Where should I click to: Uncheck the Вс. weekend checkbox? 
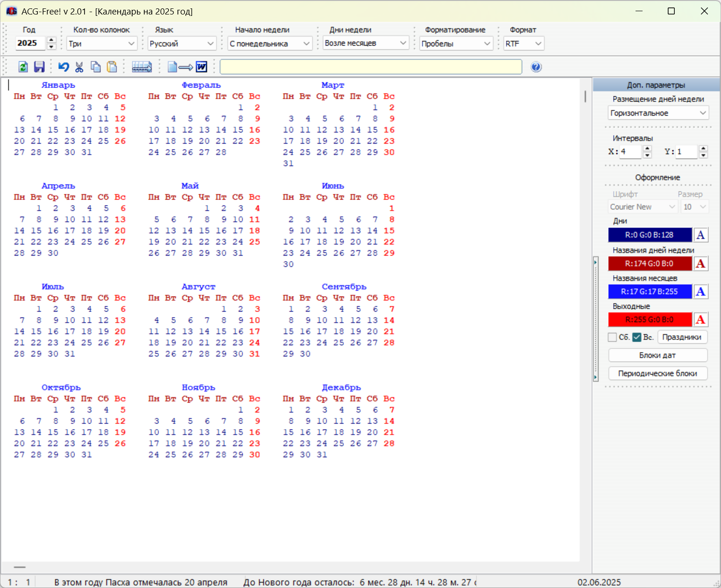[637, 337]
